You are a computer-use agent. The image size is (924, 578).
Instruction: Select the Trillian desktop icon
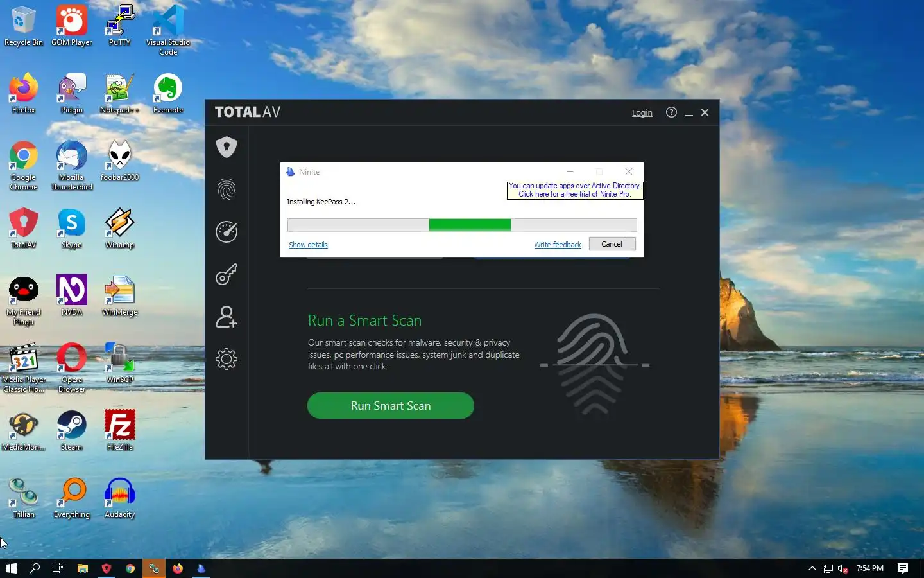24,499
